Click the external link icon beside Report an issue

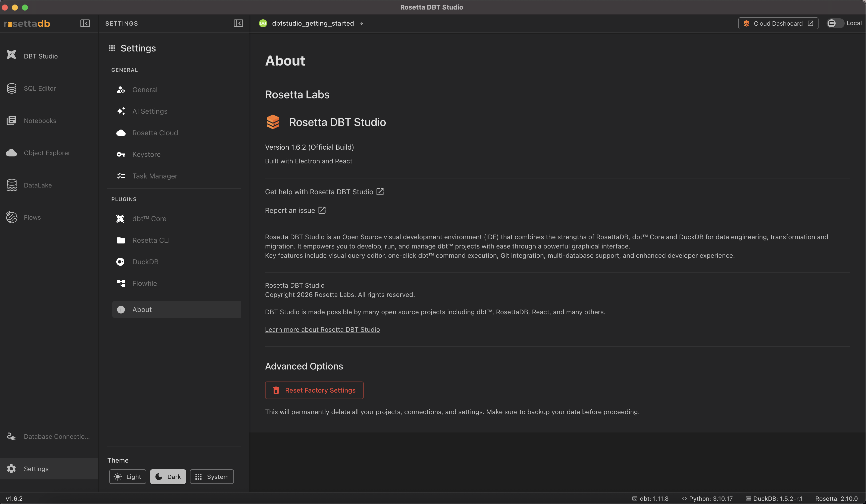[x=322, y=210]
